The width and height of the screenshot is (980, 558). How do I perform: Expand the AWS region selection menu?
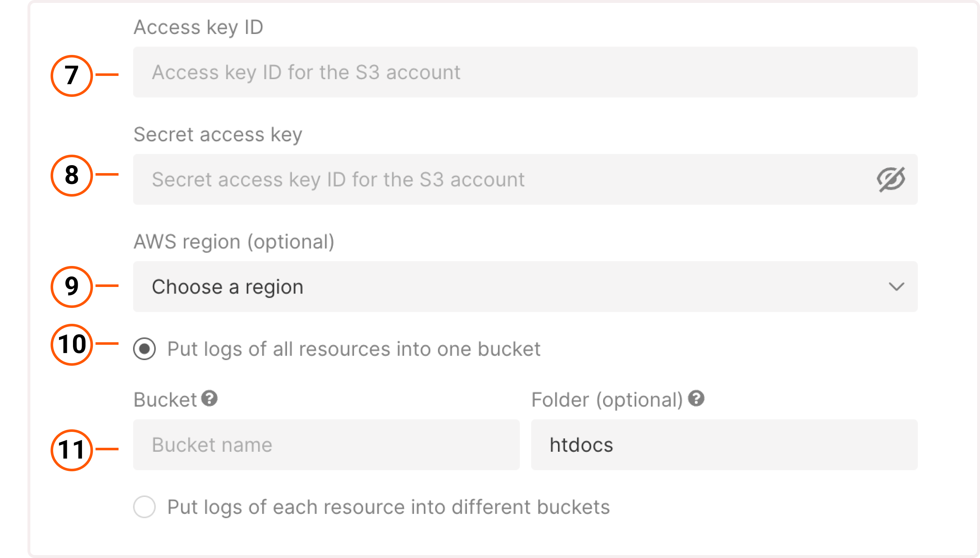click(525, 286)
